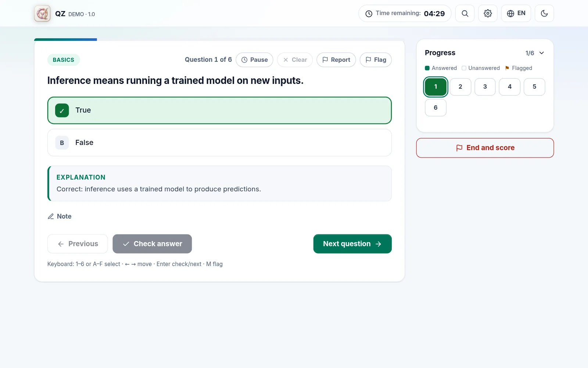The height and width of the screenshot is (368, 588).
Task: Click the green checkmark on True
Action: tap(62, 110)
